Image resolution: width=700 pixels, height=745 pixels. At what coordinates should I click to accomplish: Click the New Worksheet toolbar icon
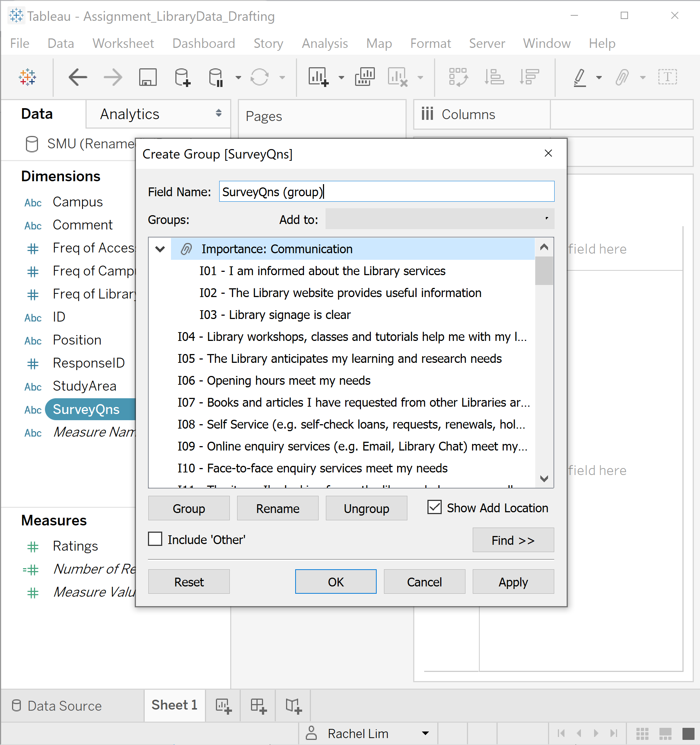(318, 77)
